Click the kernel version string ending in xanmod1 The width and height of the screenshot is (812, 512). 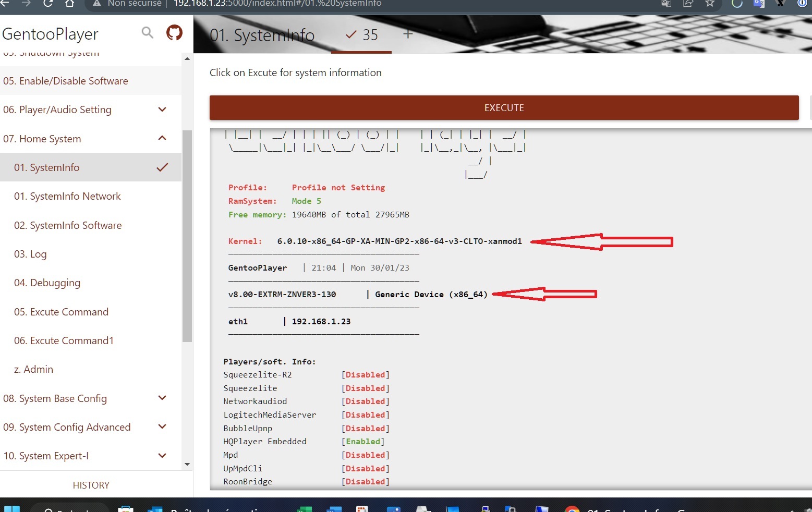399,241
